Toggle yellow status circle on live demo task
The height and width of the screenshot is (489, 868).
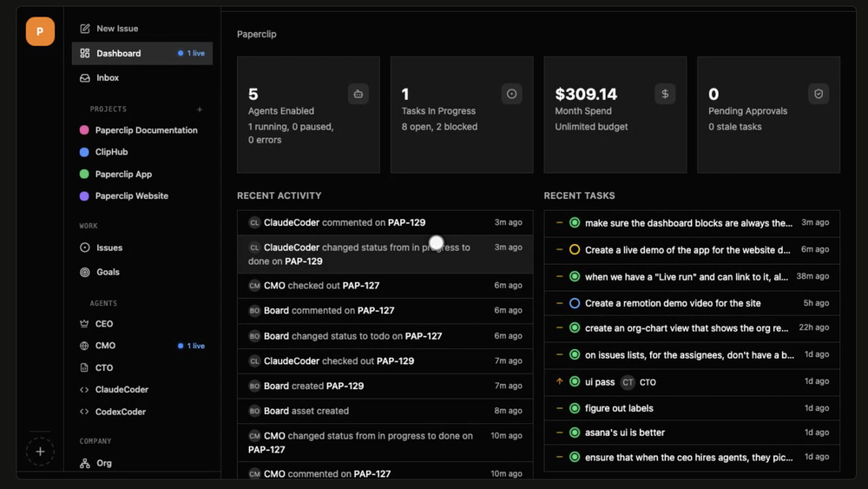tap(575, 250)
